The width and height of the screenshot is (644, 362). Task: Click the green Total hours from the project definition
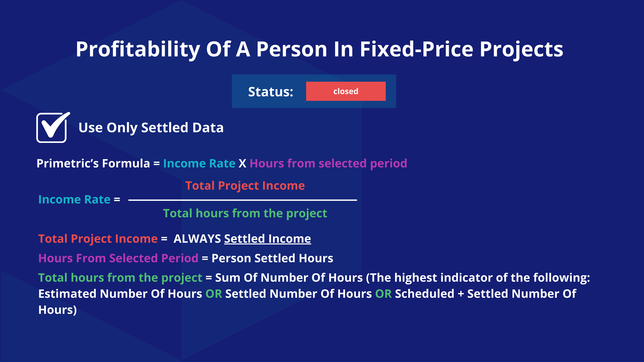[120, 278]
